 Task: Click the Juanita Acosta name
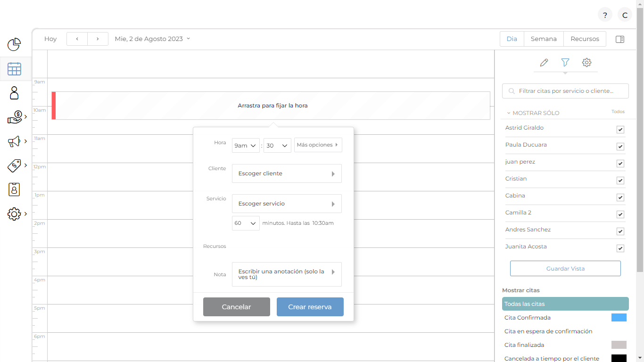point(526,247)
